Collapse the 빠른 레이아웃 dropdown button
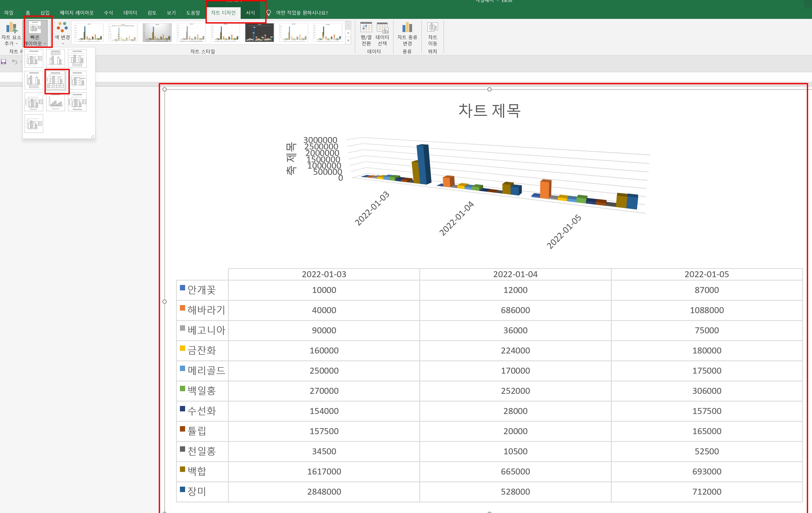The height and width of the screenshot is (513, 812). pyautogui.click(x=35, y=34)
